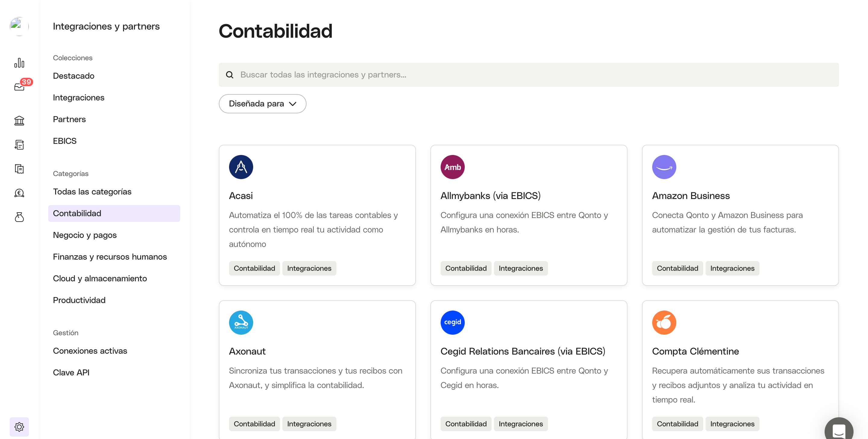The image size is (868, 439).
Task: Open the transfers document icon in sidebar
Action: point(19,145)
